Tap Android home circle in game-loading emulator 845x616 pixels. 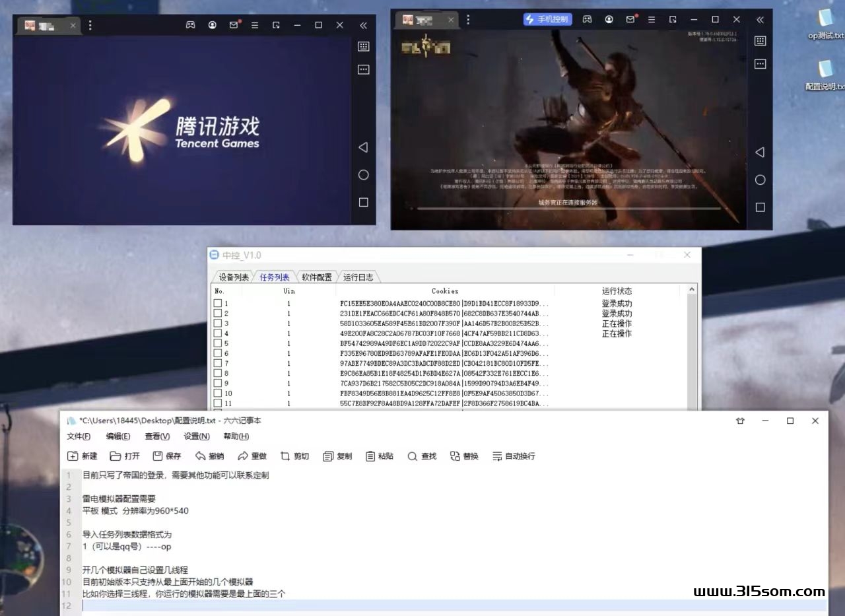click(x=760, y=180)
